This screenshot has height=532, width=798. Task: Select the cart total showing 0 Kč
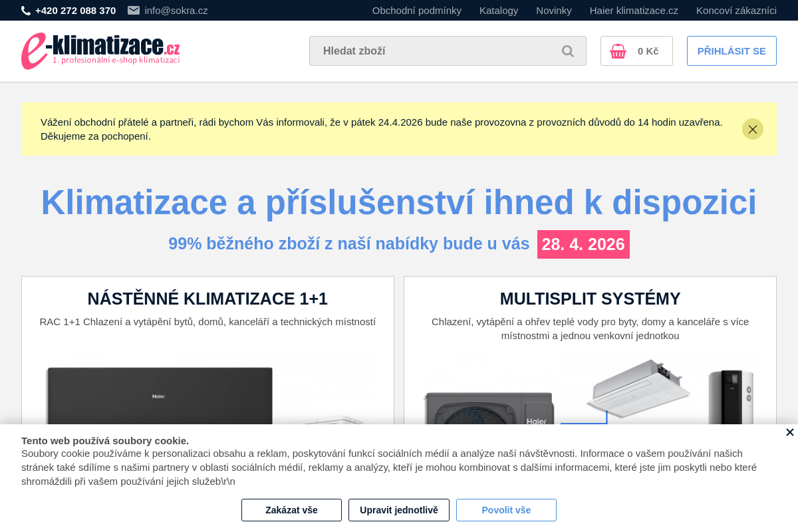point(648,51)
